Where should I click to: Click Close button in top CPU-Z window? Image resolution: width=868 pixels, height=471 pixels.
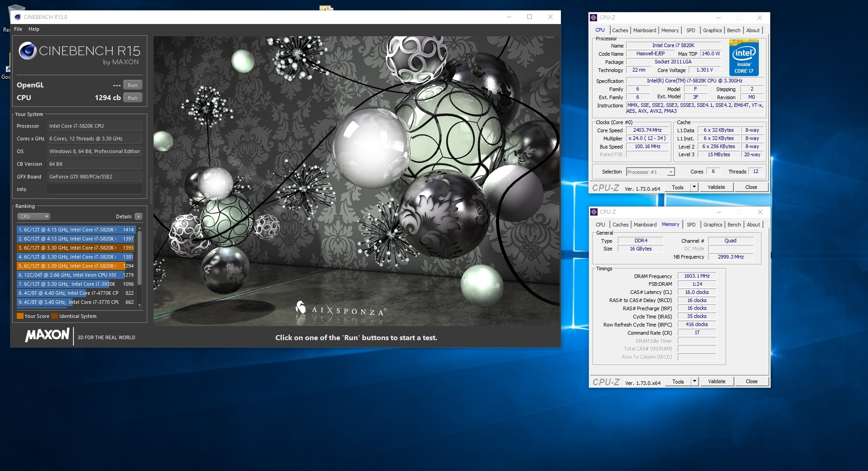click(x=751, y=187)
